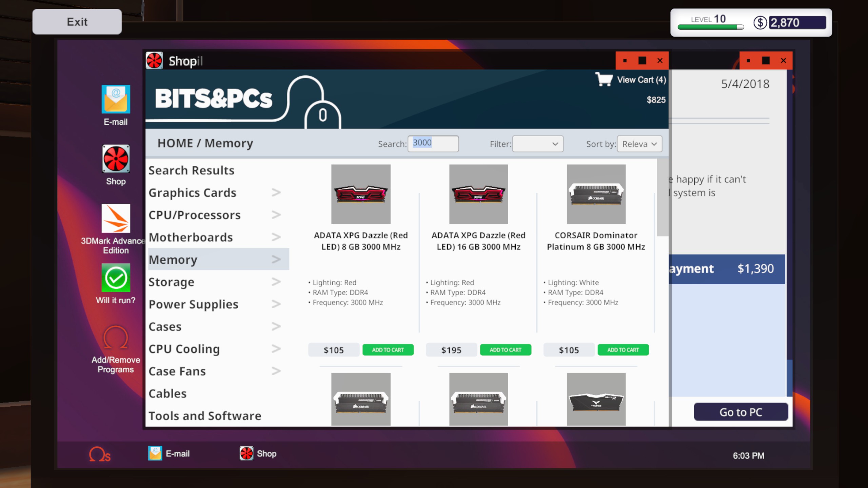Open the Sort by Relevance dropdown
The width and height of the screenshot is (868, 488).
tap(639, 144)
